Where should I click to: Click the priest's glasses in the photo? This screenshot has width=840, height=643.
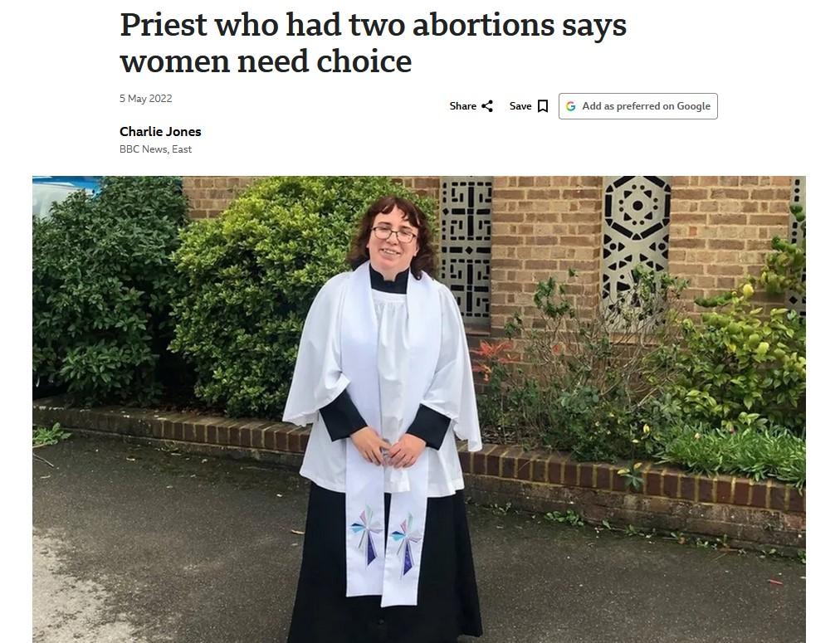coord(394,233)
